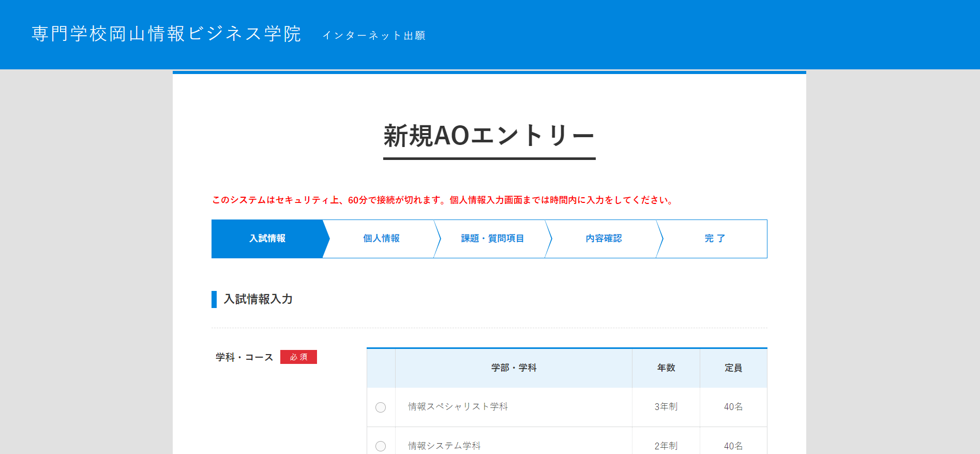Jump to the 内容確認 step
The height and width of the screenshot is (454, 980).
pos(604,239)
